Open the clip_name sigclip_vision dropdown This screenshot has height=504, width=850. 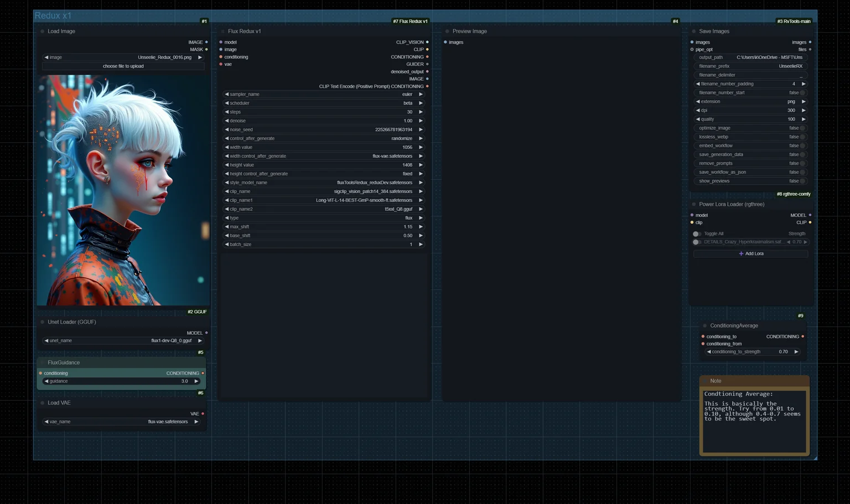tap(324, 192)
